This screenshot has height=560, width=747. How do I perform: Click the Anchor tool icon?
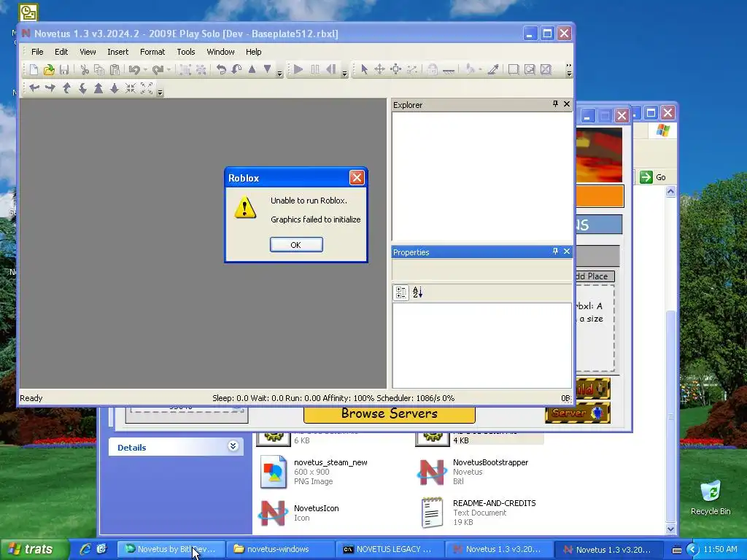coord(449,71)
